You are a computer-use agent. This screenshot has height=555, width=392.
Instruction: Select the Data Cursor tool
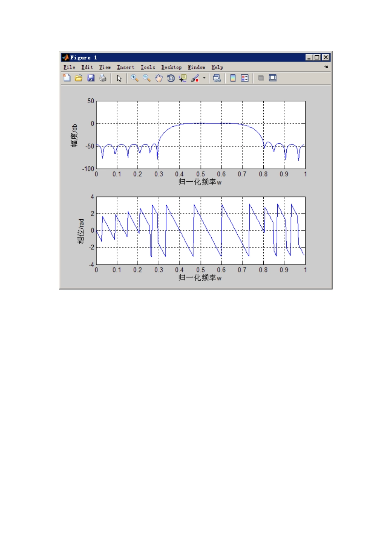182,78
